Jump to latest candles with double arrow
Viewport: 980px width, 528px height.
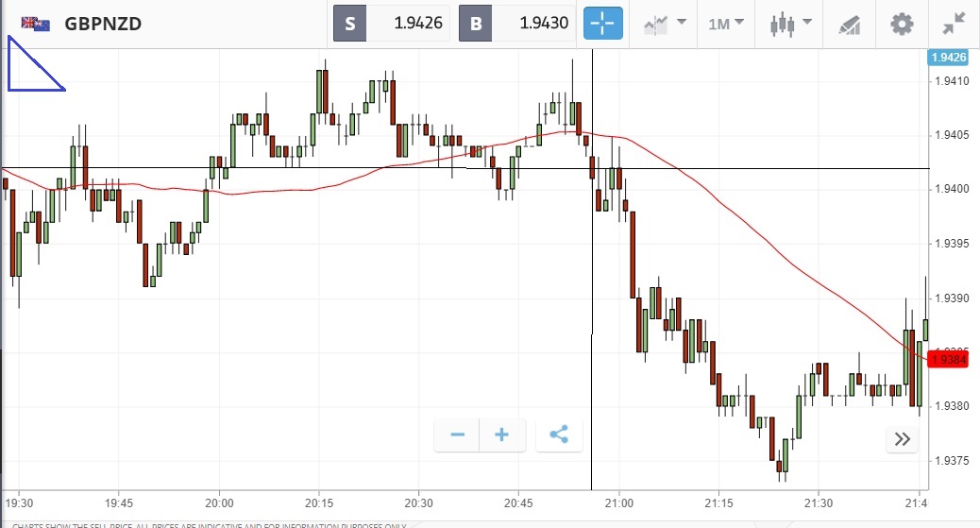tap(903, 438)
